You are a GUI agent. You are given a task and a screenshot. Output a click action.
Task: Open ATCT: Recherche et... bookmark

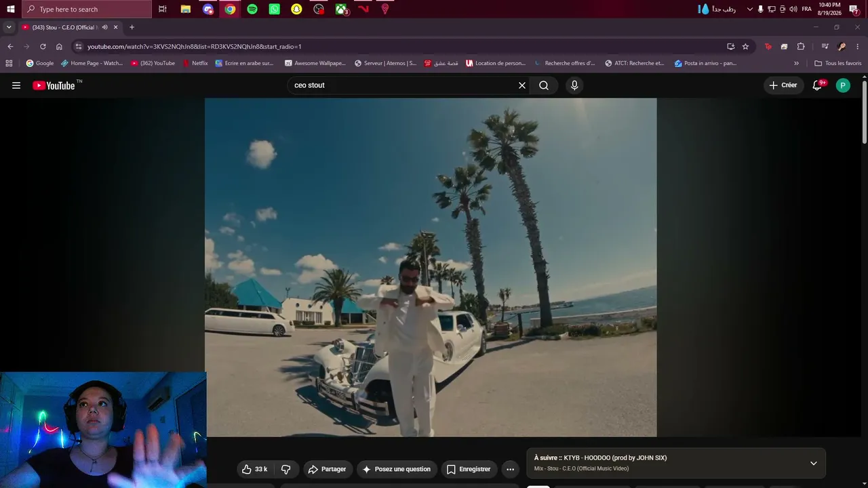point(635,63)
